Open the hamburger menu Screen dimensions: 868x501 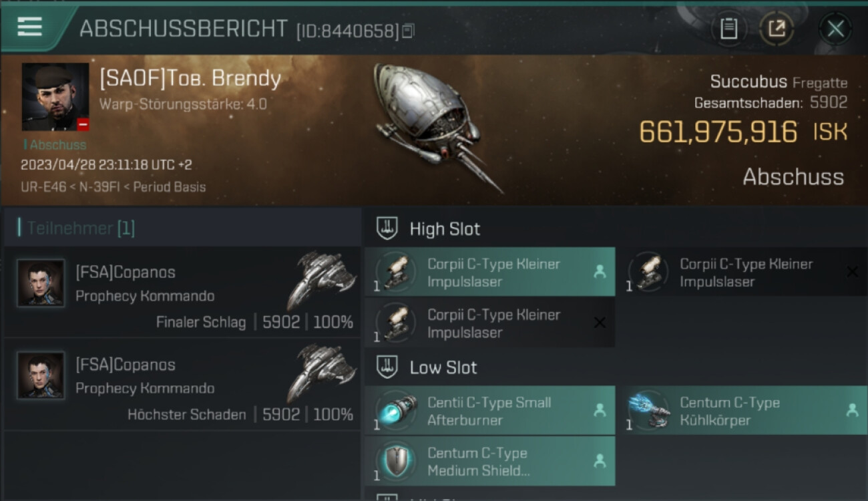[29, 27]
